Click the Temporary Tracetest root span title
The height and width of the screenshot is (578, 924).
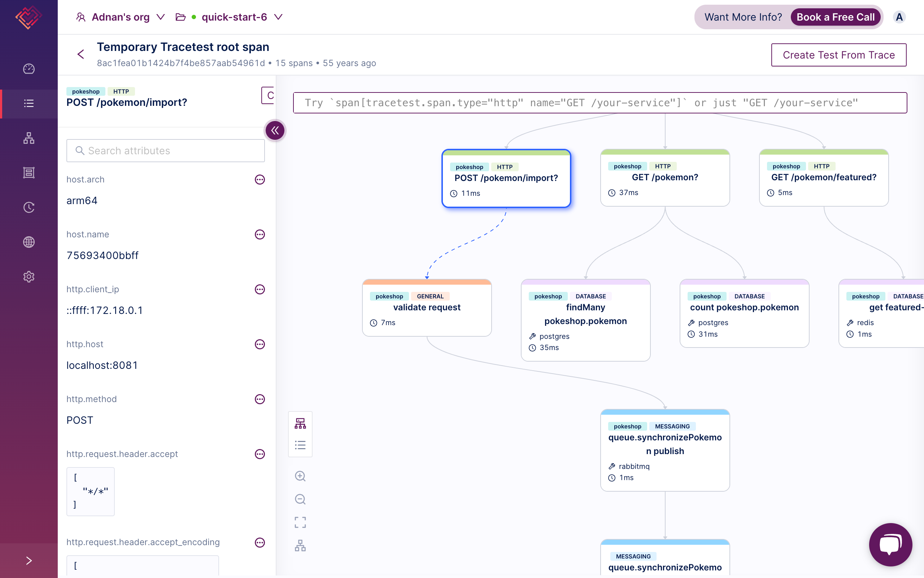pyautogui.click(x=183, y=47)
